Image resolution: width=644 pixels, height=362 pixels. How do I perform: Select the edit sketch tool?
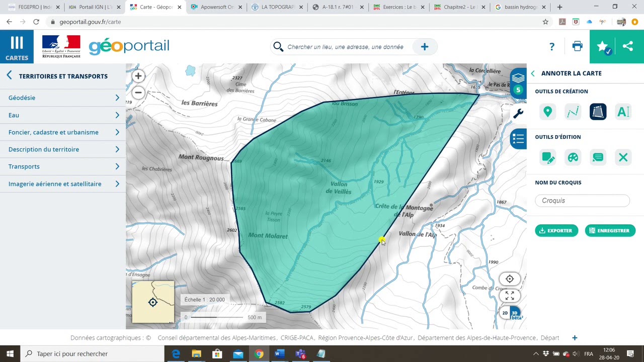548,157
